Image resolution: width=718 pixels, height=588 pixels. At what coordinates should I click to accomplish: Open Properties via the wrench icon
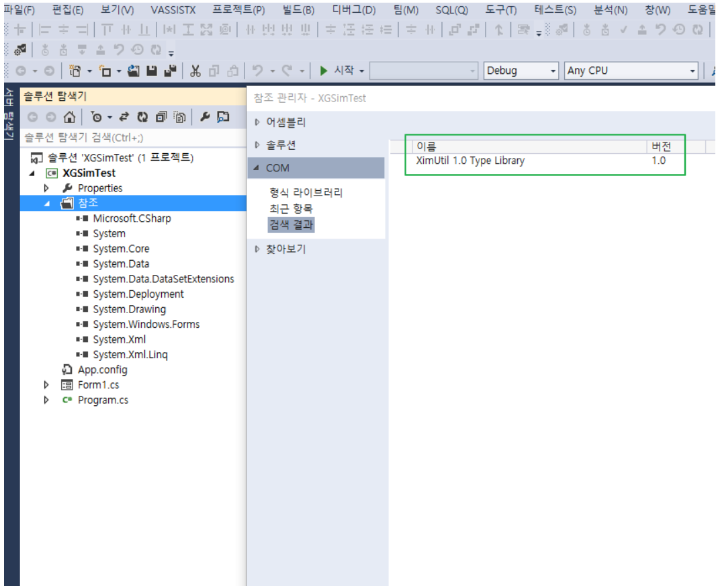point(205,116)
